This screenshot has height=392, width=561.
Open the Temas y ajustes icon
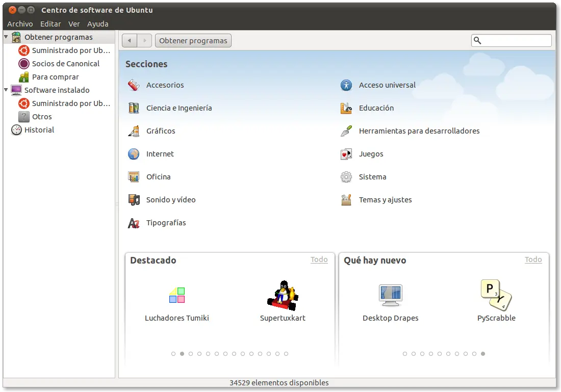coord(346,200)
